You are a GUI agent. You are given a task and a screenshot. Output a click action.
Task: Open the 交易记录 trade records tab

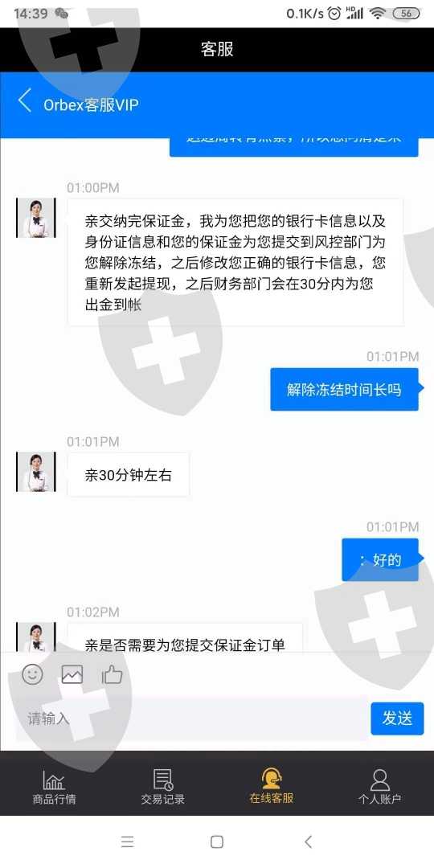162,786
